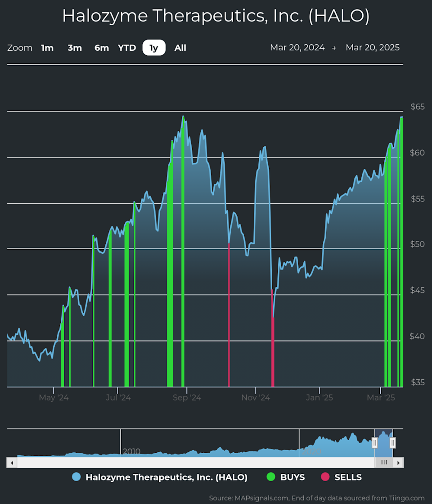Image resolution: width=432 pixels, height=504 pixels.
Task: Click the Jan '25 axis label
Action: point(319,398)
